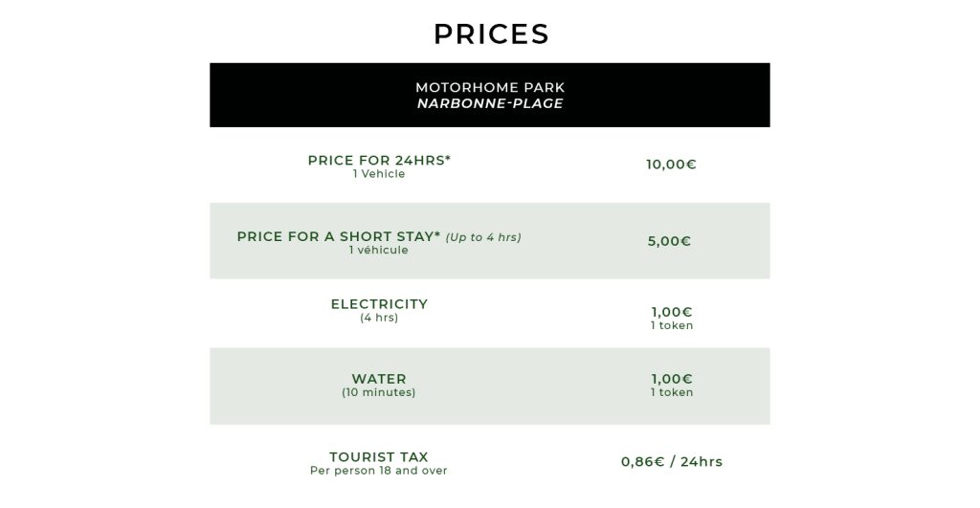Viewport: 980px width, 508px height.
Task: Select the 0,86€ / 24hrs tax value
Action: pyautogui.click(x=672, y=462)
